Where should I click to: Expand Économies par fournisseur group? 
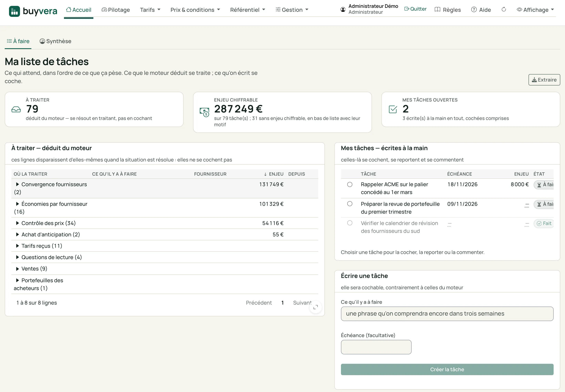(17, 204)
